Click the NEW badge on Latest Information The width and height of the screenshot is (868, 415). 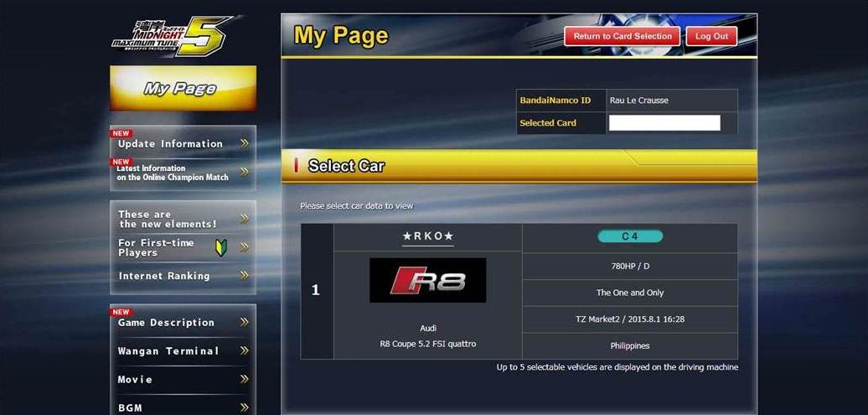click(x=121, y=163)
